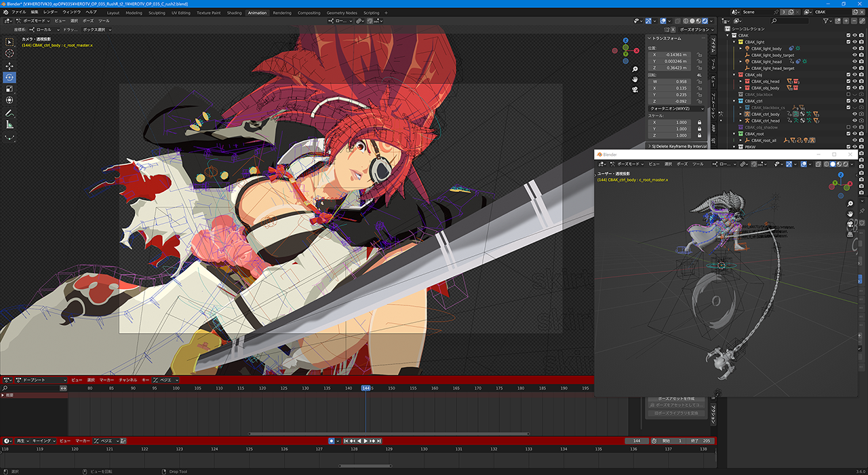Uncheck the CBAK_light collection checkbox
Viewport: 868px width, 475px height.
[x=849, y=42]
